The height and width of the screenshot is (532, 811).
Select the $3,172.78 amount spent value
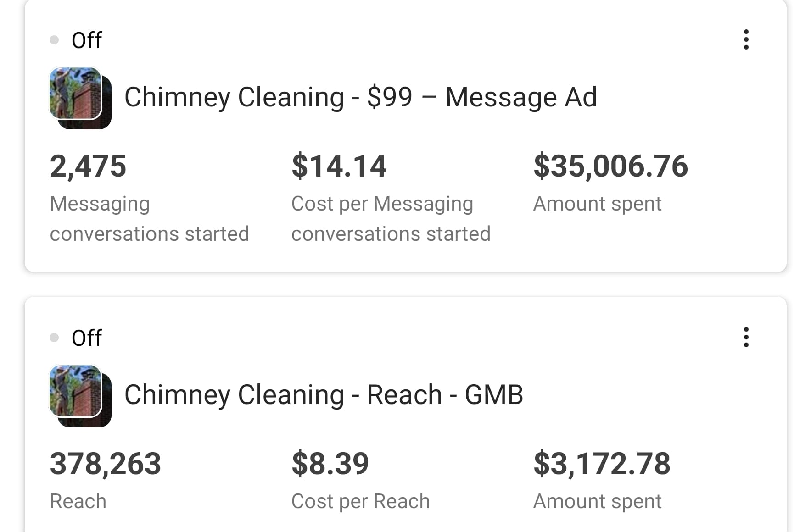tap(602, 464)
